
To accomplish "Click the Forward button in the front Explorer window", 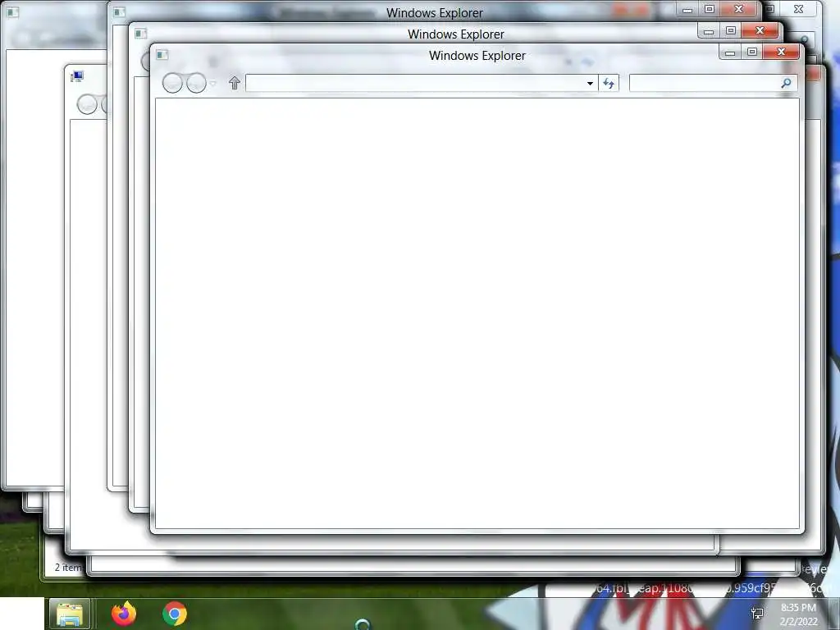I will tap(196, 83).
